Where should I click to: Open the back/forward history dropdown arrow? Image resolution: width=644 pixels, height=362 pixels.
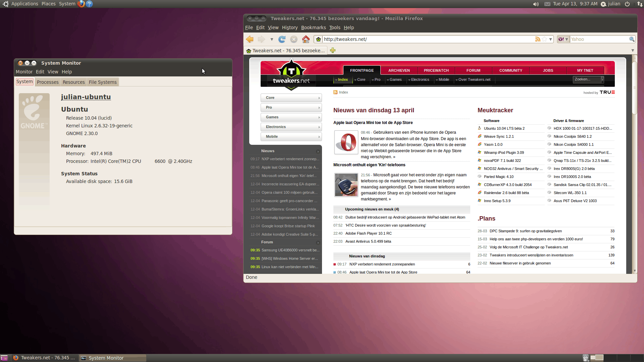tap(272, 39)
